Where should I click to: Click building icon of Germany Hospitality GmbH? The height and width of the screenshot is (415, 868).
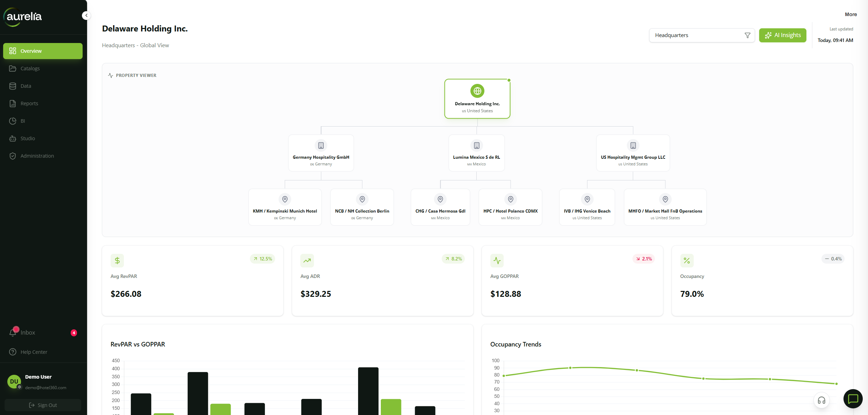point(321,145)
